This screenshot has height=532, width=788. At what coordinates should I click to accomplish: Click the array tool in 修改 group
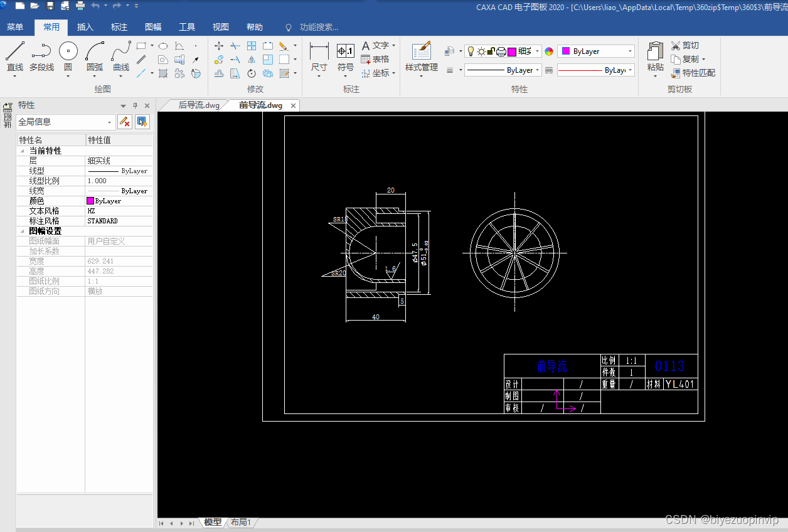(252, 46)
